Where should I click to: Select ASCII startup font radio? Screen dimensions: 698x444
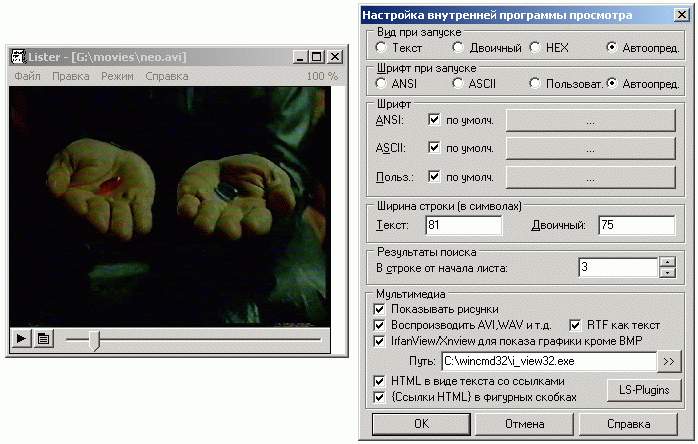coord(458,83)
